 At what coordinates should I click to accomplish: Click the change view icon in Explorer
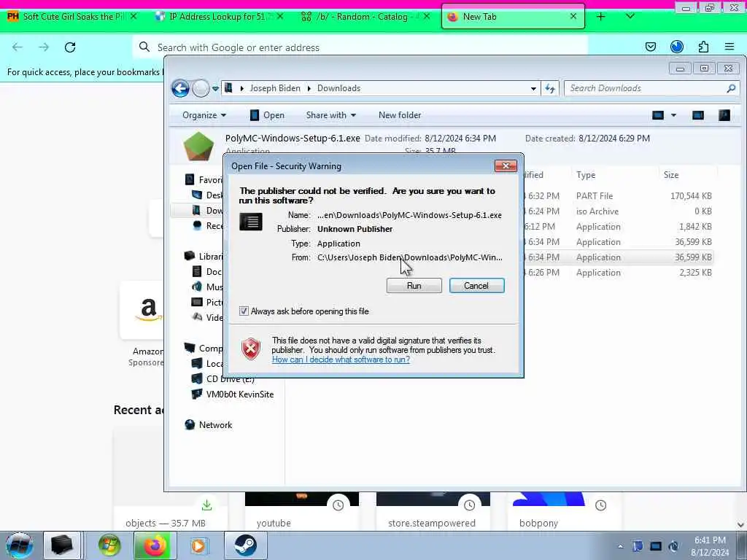click(x=658, y=115)
